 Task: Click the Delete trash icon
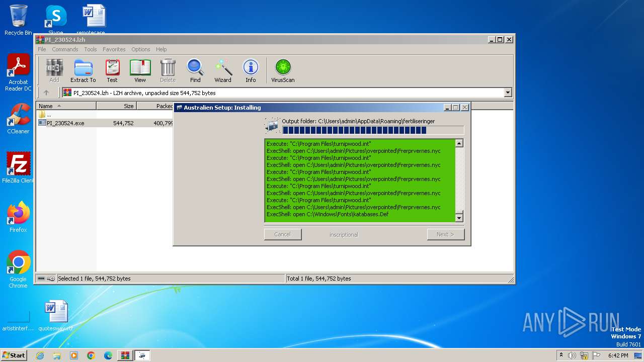point(168,71)
